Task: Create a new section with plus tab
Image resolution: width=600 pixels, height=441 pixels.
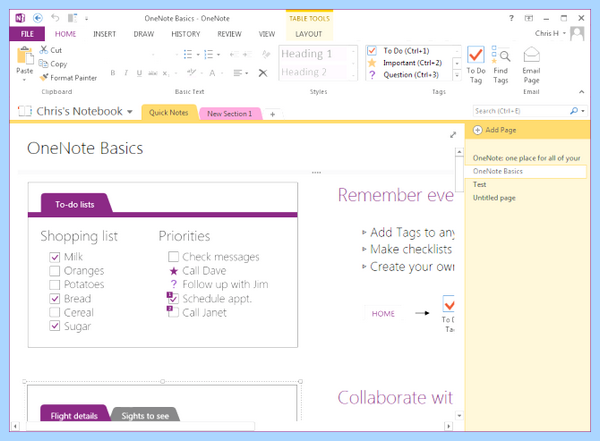Action: coord(272,114)
